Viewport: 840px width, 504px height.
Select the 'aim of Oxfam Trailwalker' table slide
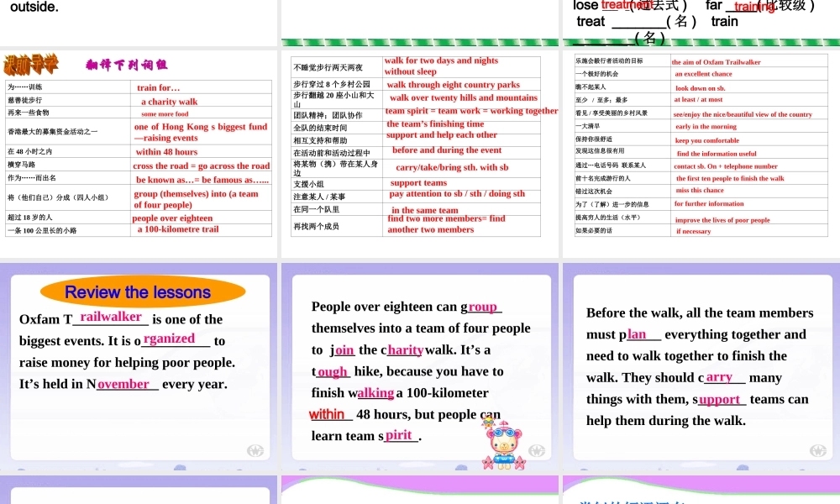click(x=701, y=154)
